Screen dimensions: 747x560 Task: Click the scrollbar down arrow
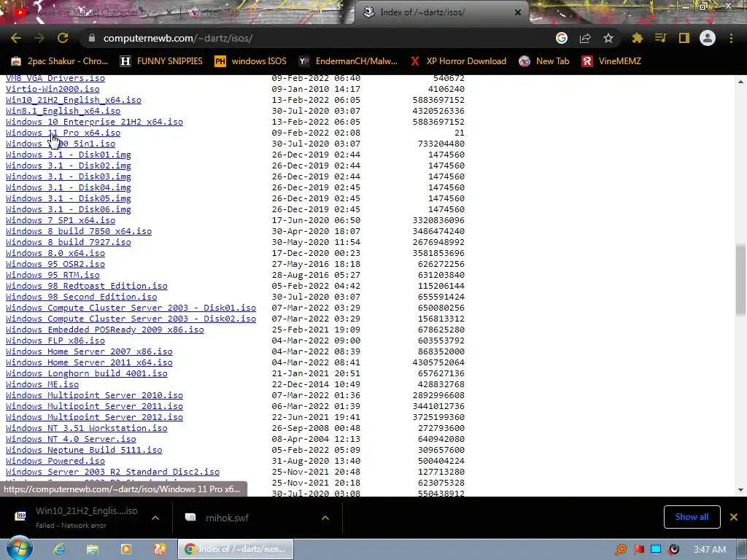click(x=741, y=490)
